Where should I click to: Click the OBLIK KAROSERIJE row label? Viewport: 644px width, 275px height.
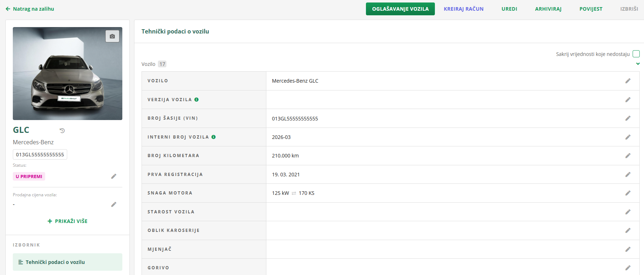174,230
